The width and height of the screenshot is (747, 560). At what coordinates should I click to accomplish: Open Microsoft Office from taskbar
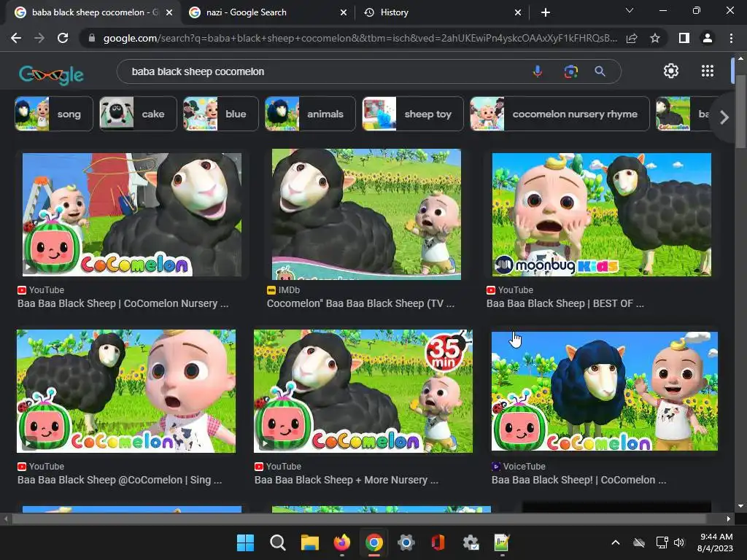pyautogui.click(x=438, y=542)
